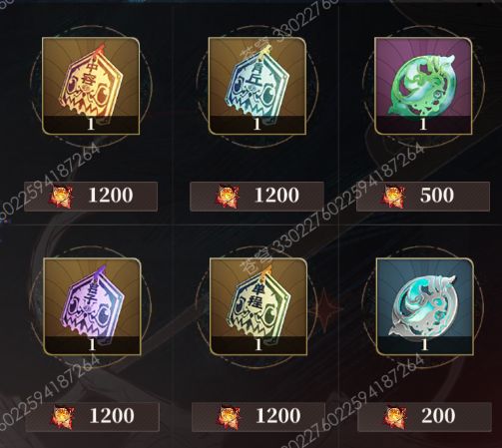
Task: Select the blue 青丘 mask tag item
Action: click(x=256, y=86)
